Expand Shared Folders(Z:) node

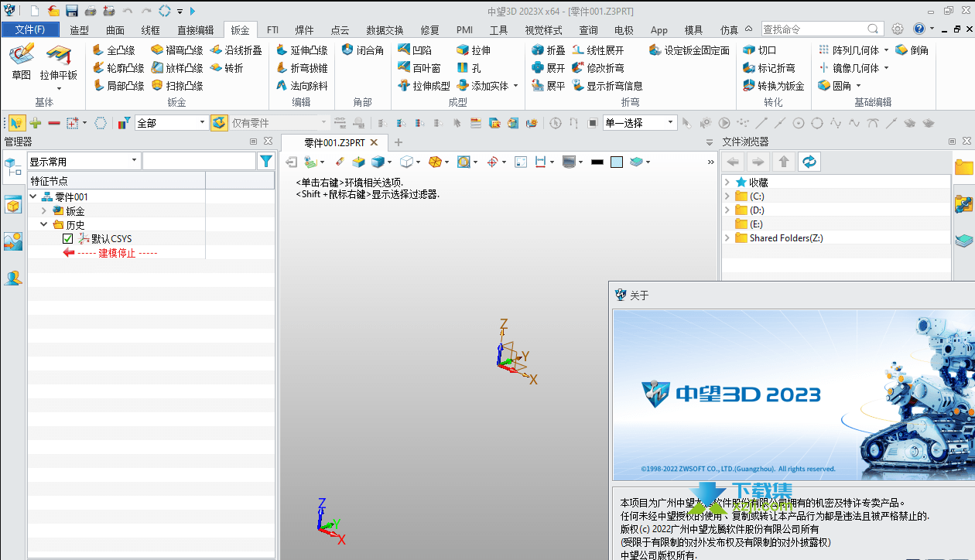coord(727,238)
